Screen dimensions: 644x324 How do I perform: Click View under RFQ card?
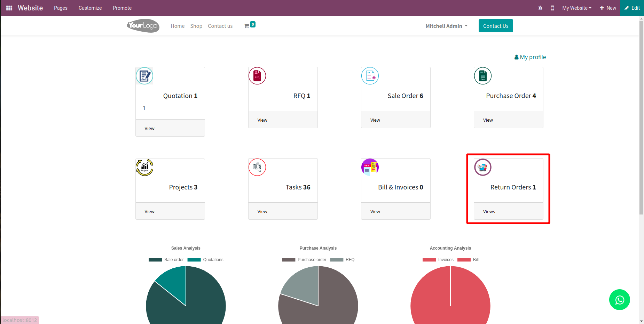pyautogui.click(x=262, y=120)
